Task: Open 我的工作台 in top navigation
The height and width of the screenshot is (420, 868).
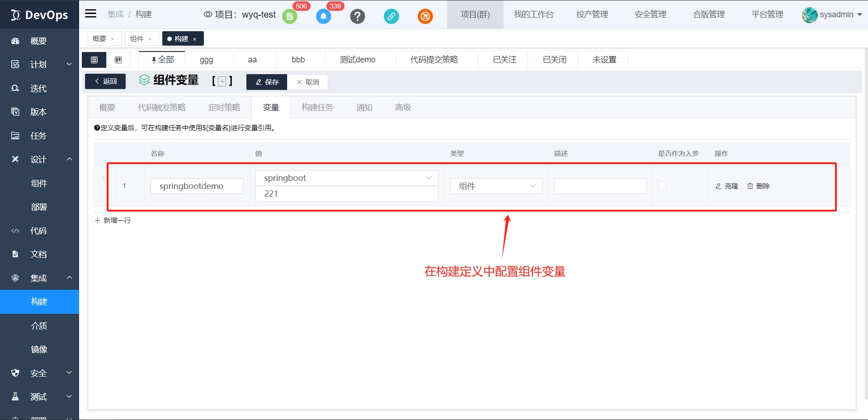Action: [x=533, y=14]
